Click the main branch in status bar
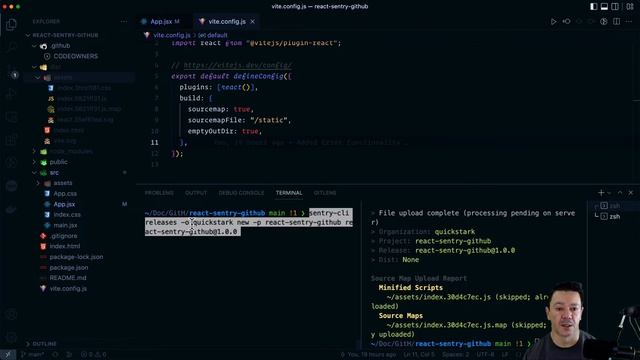 click(x=32, y=354)
